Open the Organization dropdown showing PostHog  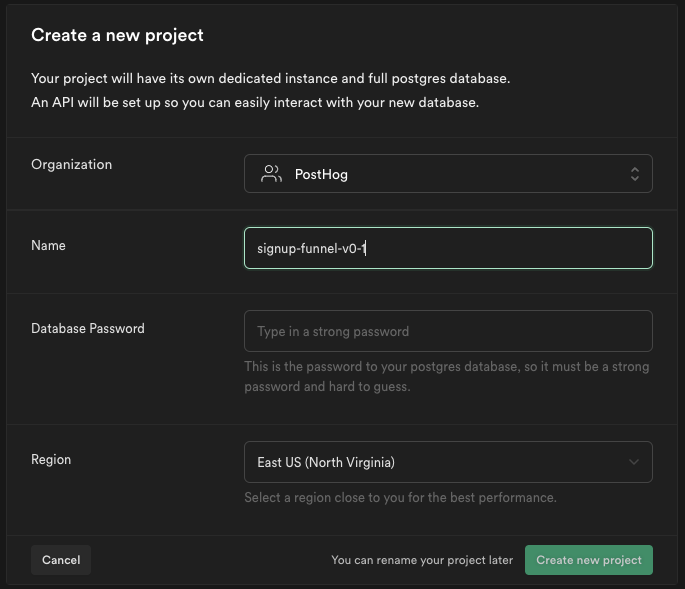[x=448, y=174]
